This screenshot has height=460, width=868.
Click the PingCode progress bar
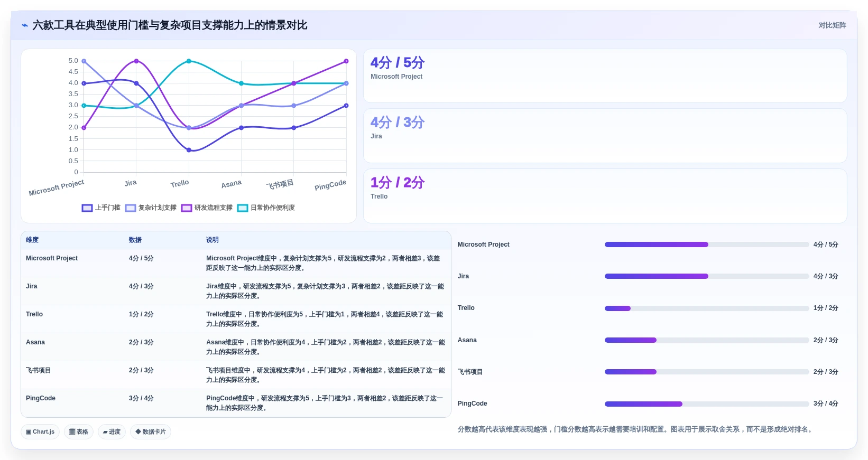pos(707,404)
